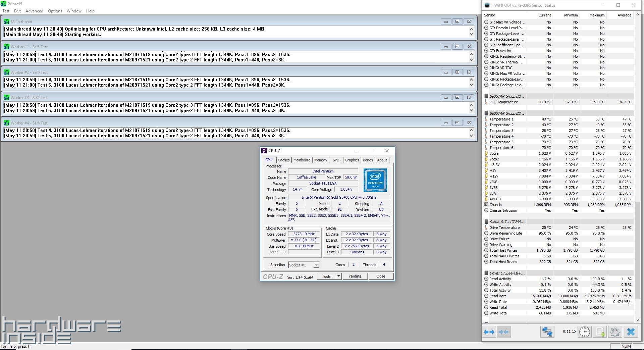Open the Options menu in Prime95
Screen dimensions: 644x350
click(x=55, y=11)
